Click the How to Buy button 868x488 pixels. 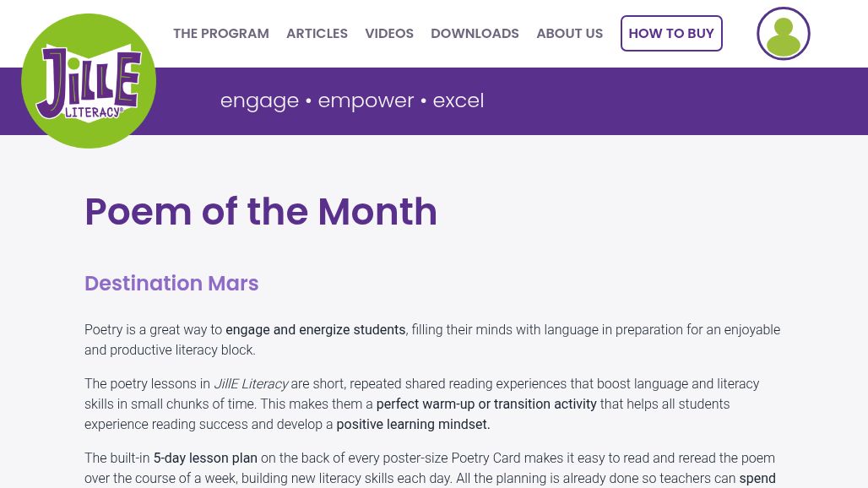(671, 33)
